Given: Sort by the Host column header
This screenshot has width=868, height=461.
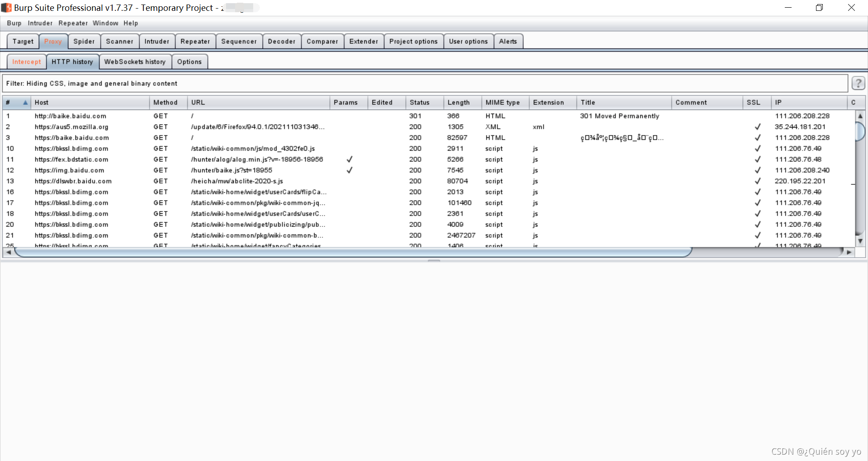Looking at the screenshot, I should pyautogui.click(x=90, y=103).
